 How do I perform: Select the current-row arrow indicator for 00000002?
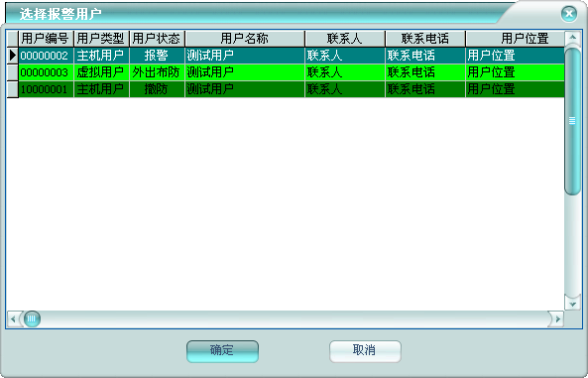click(x=13, y=56)
